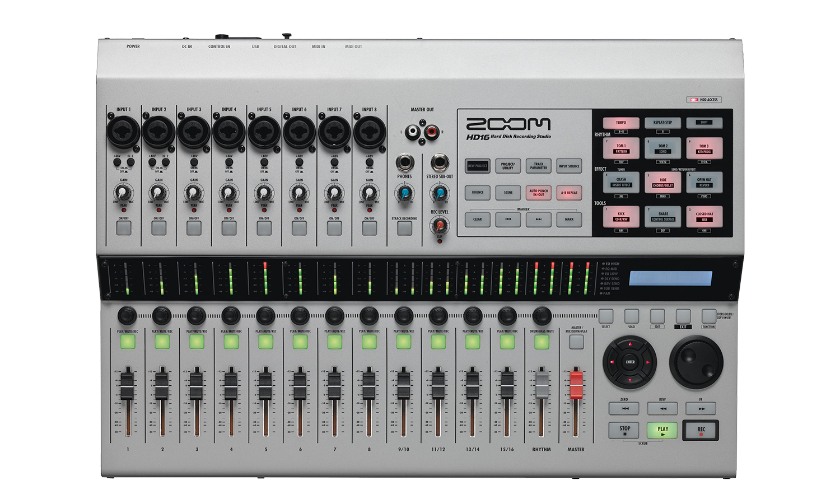The image size is (840, 504).
Task: Adjust the Input 7 GAIN knob
Action: [x=334, y=194]
